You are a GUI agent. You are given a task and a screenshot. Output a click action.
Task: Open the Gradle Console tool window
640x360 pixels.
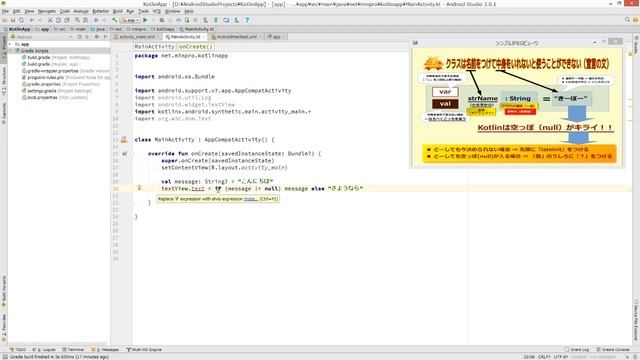pos(613,350)
